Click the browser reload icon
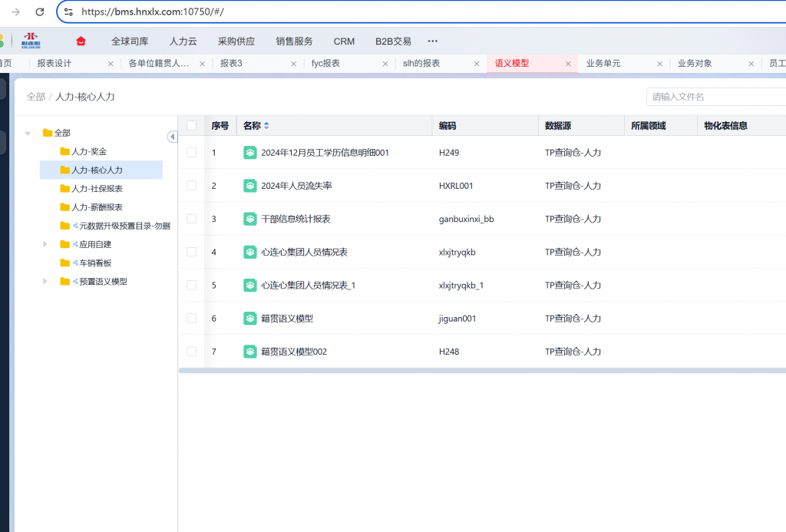The height and width of the screenshot is (532, 786). 40,12
